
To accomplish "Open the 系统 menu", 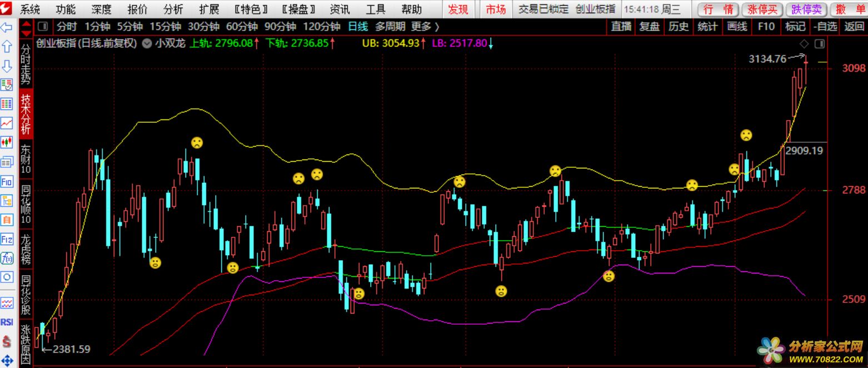I will pyautogui.click(x=30, y=9).
